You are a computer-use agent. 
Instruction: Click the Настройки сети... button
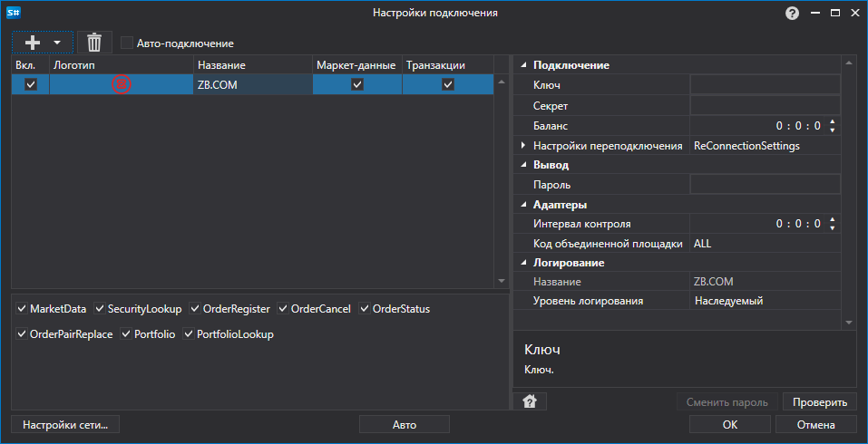pos(65,425)
